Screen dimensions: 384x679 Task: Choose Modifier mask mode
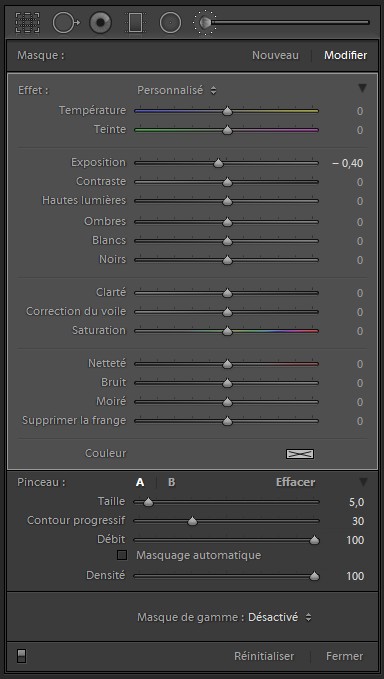click(x=345, y=55)
